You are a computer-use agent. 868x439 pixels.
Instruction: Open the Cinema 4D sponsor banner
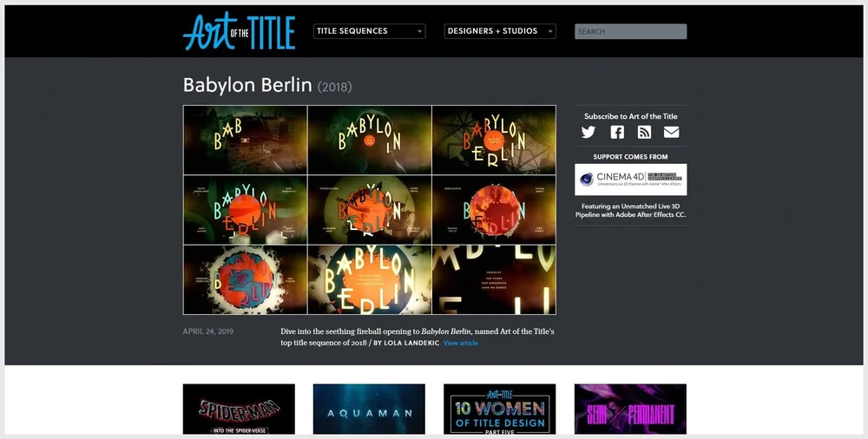(x=630, y=180)
